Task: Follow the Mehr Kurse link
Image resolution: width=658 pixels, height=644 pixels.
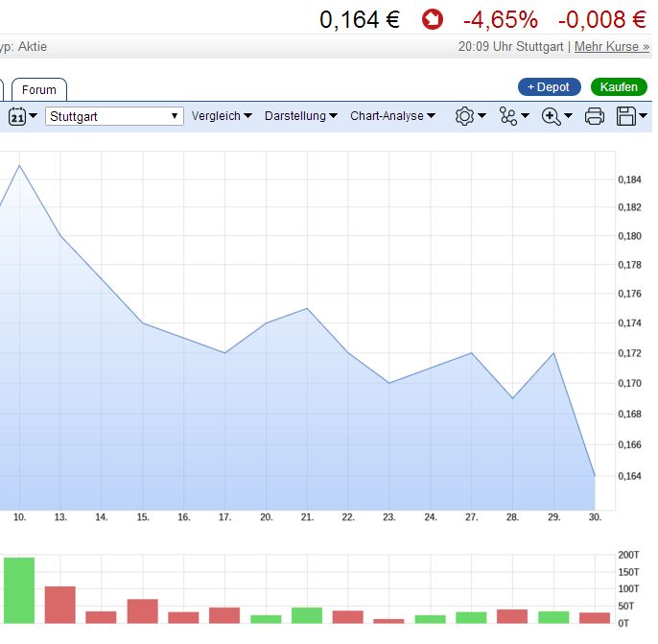Action: click(612, 47)
